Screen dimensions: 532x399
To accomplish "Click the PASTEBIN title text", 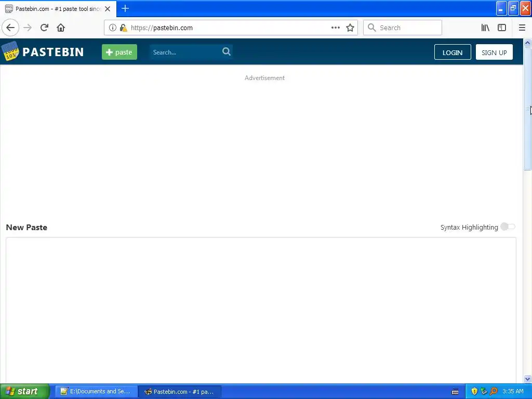I will [x=53, y=52].
